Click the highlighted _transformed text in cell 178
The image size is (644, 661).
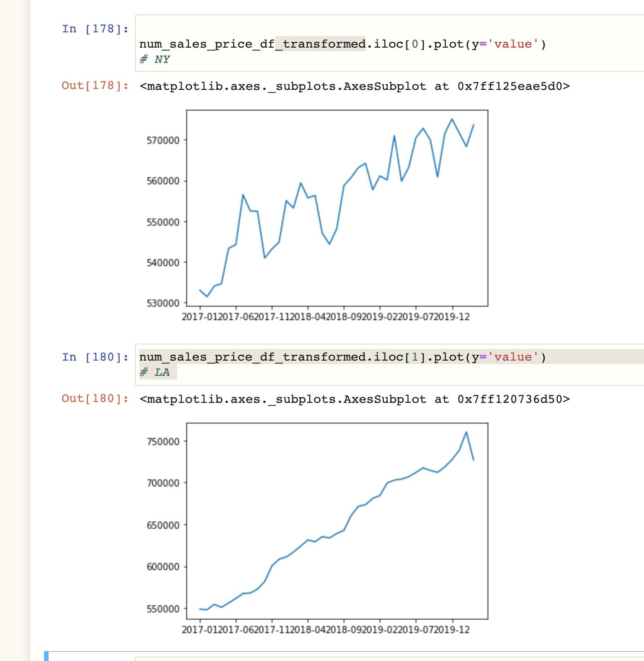pyautogui.click(x=321, y=44)
